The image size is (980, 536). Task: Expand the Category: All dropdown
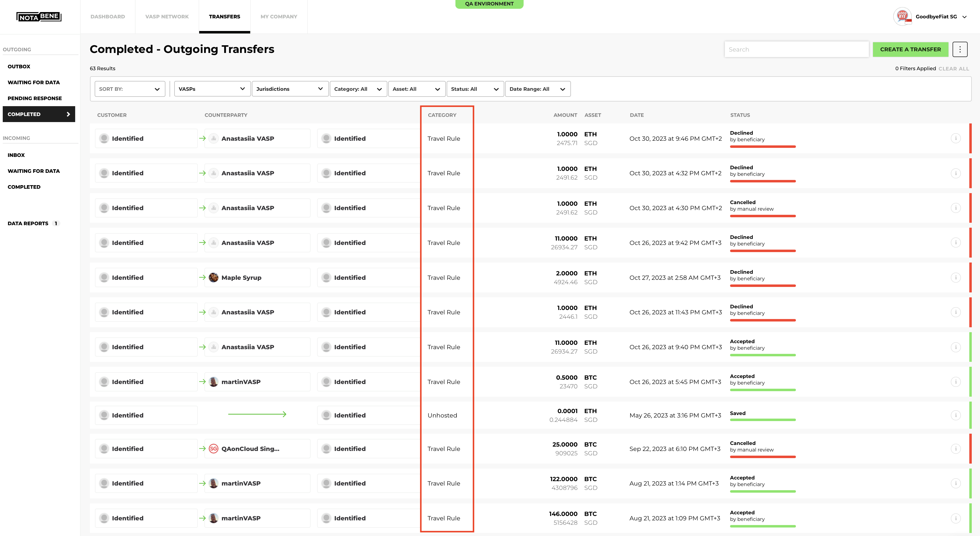358,89
